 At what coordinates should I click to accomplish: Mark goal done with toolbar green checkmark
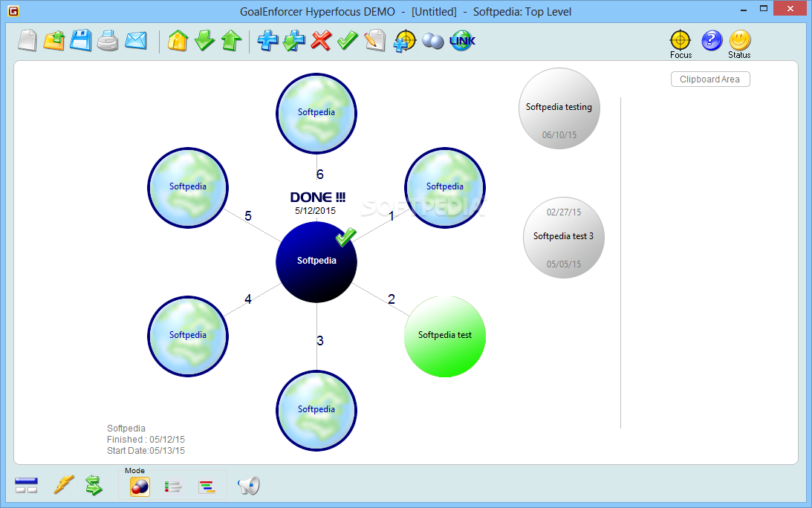click(x=348, y=40)
